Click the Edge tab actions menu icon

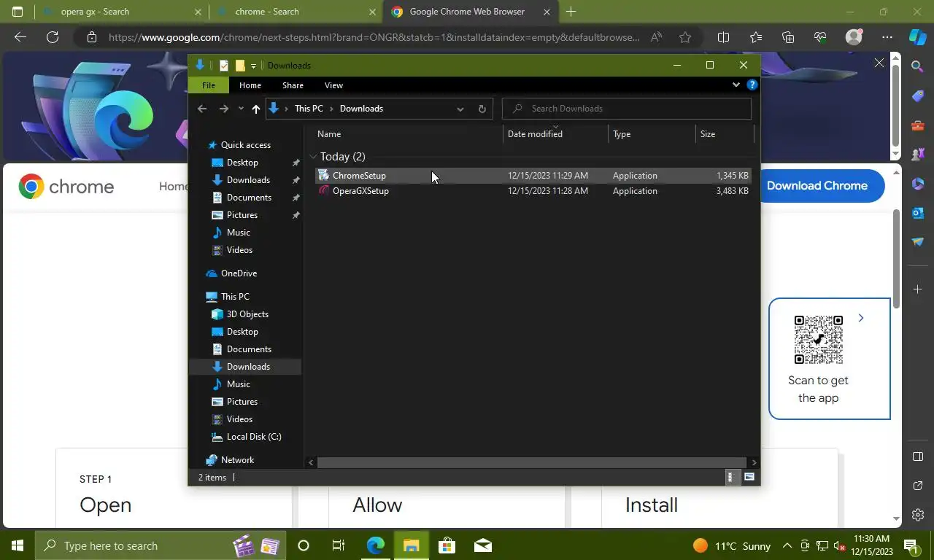18,12
